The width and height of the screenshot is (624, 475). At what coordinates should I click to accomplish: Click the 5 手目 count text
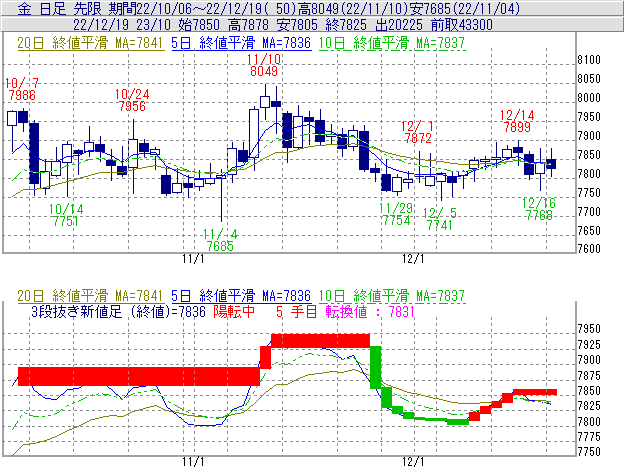tap(296, 311)
